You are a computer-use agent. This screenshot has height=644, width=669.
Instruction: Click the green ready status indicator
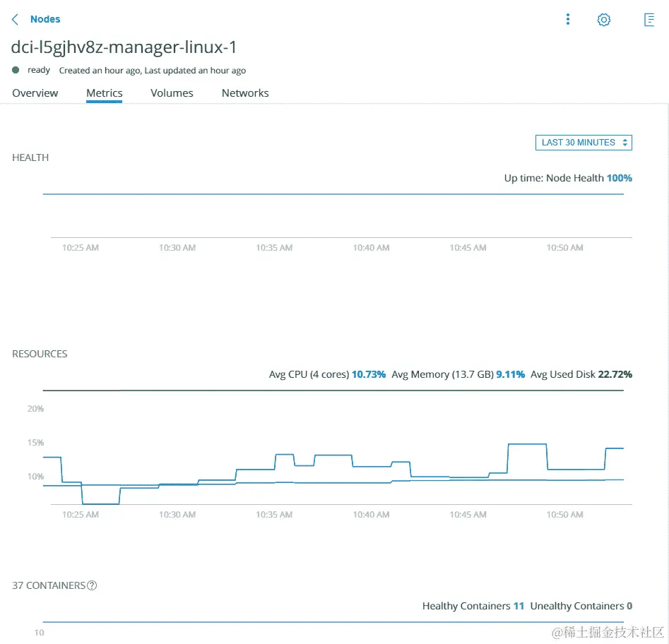coord(16,70)
